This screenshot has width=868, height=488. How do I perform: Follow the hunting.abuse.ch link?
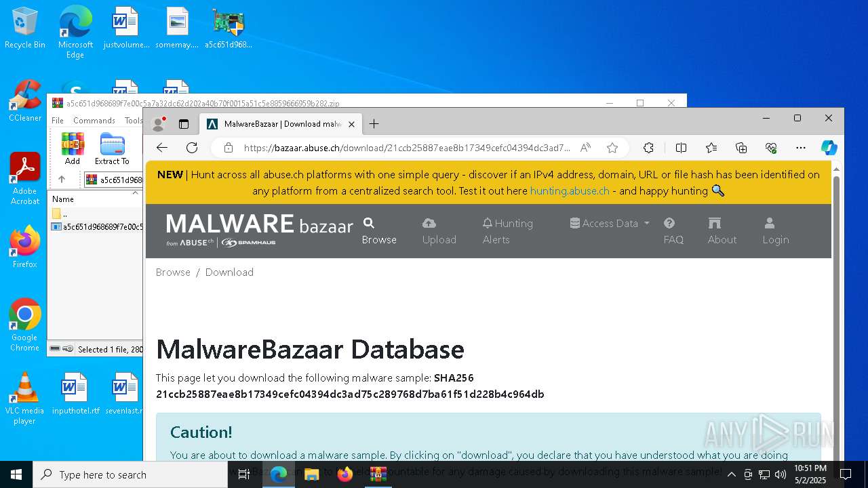click(570, 191)
